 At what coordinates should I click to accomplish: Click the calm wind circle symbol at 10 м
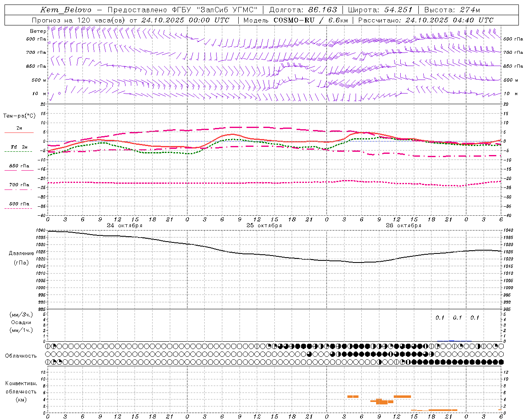pos(59,93)
